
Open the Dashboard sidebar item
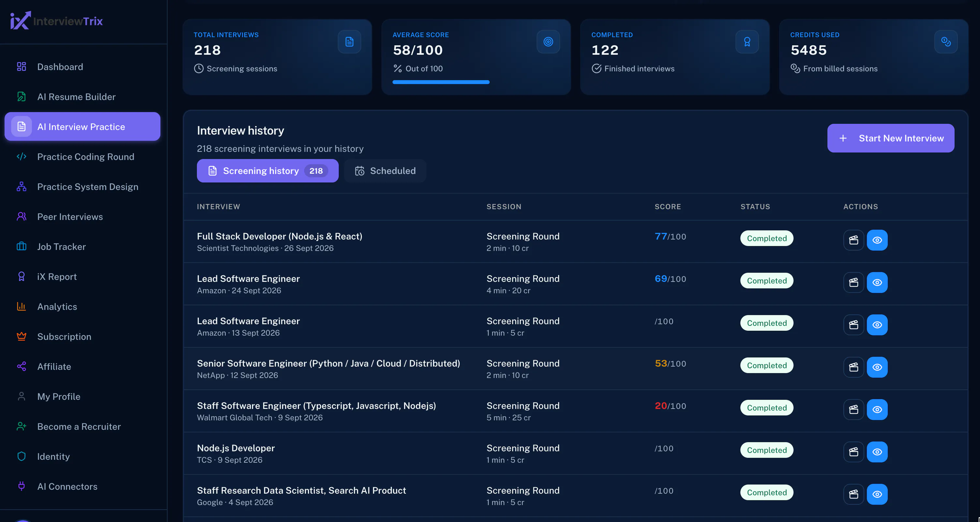click(82, 67)
